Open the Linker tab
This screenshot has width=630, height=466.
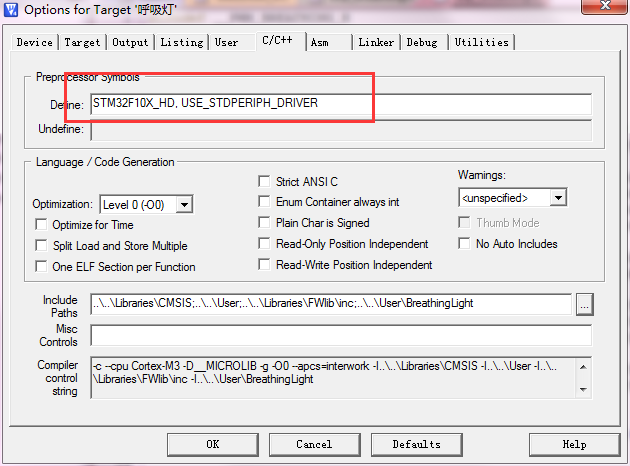(376, 42)
